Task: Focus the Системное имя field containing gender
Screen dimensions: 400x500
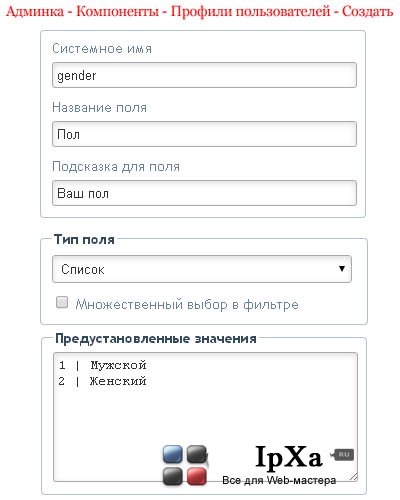Action: pos(204,75)
